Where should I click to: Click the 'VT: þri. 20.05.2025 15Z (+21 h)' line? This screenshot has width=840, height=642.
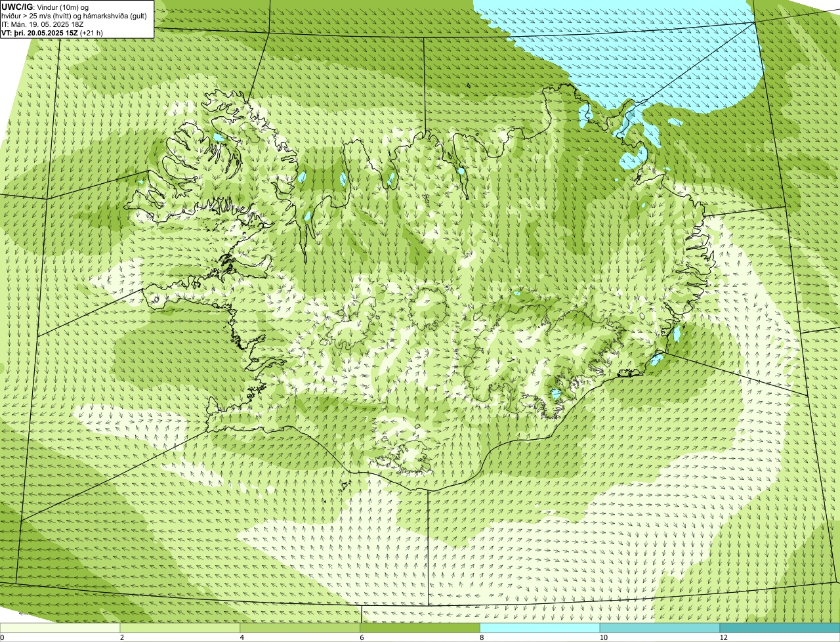[52, 32]
